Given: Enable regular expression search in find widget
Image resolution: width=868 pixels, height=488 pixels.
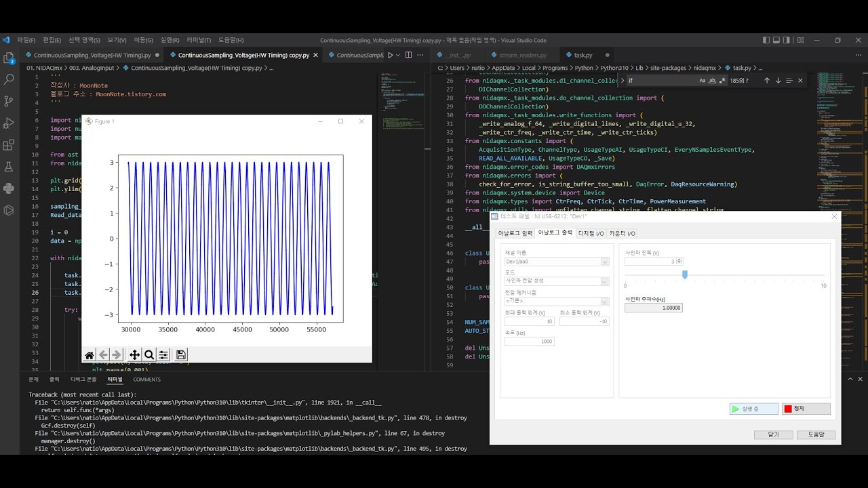Looking at the screenshot, I should pyautogui.click(x=722, y=81).
